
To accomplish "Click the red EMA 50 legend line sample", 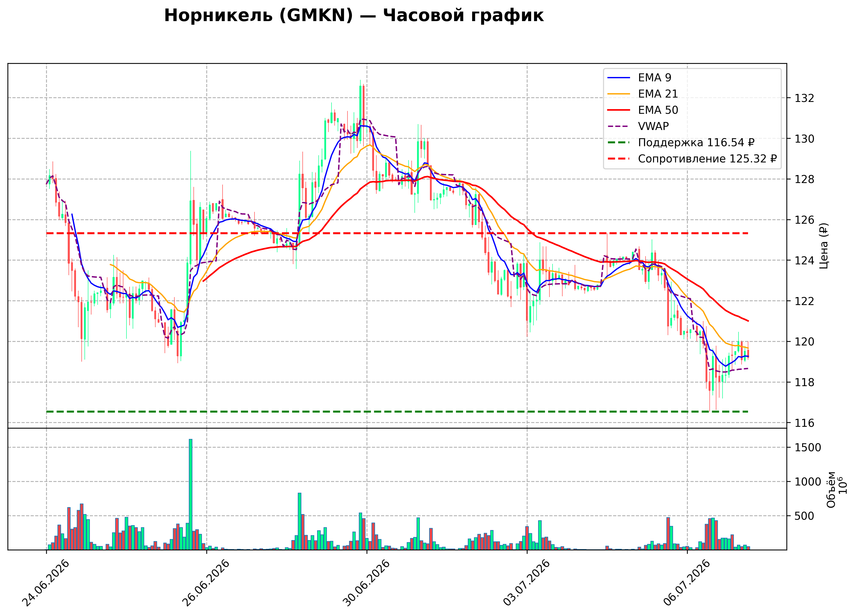I will pos(618,110).
